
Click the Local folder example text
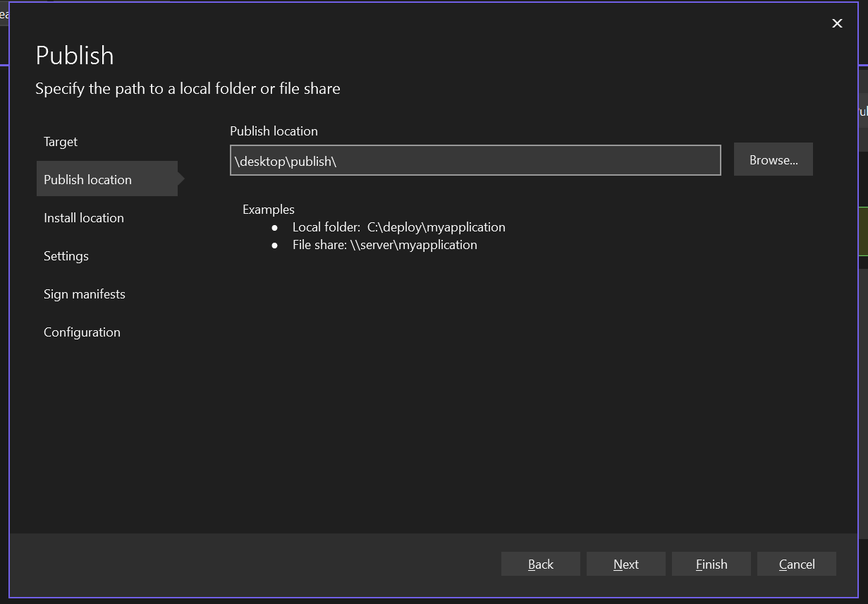click(398, 227)
